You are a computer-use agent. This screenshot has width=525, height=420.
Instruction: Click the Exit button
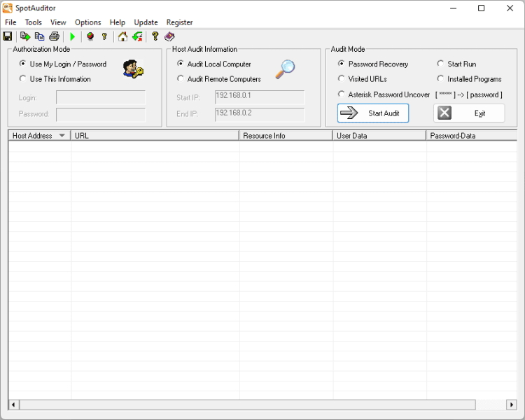pos(469,113)
